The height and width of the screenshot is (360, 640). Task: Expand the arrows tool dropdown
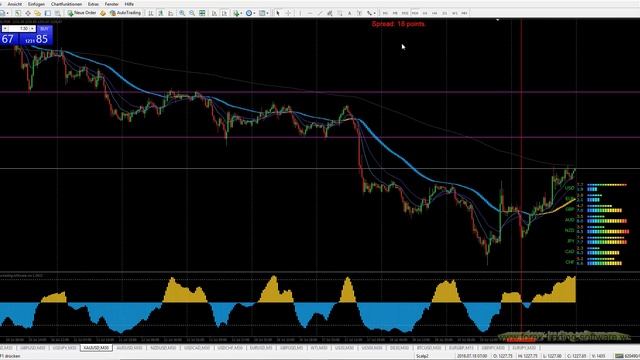tap(374, 13)
